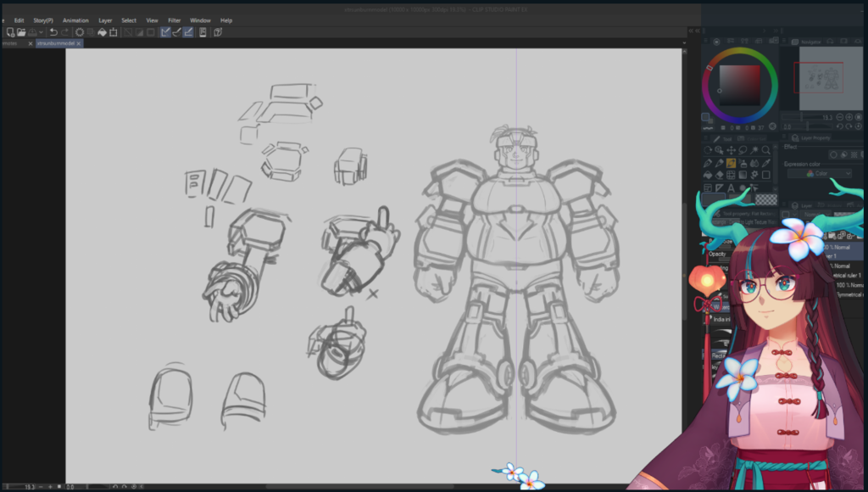The height and width of the screenshot is (492, 868).
Task: Select the Blend tool
Action: tap(754, 163)
